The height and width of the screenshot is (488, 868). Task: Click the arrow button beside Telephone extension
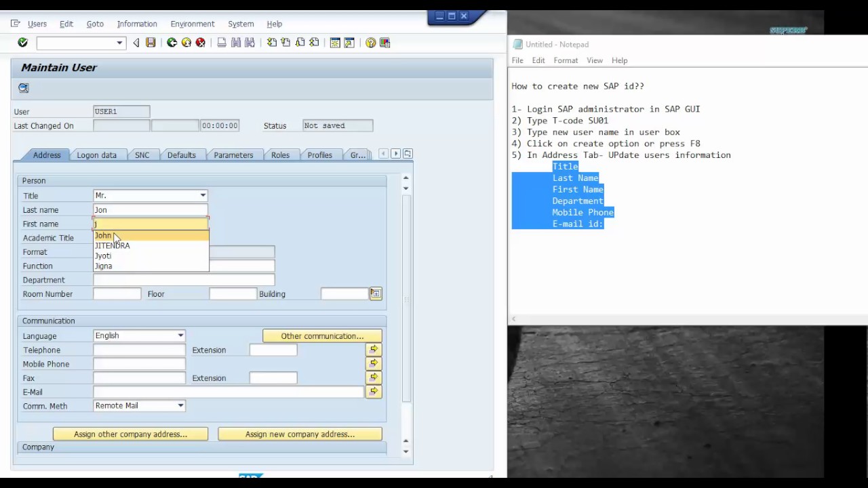tap(374, 349)
